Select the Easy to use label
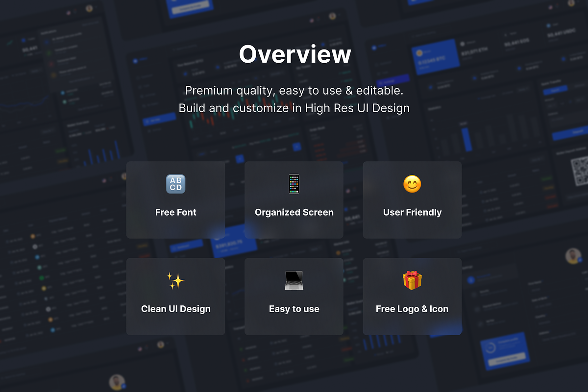This screenshot has width=588, height=392. tap(294, 309)
